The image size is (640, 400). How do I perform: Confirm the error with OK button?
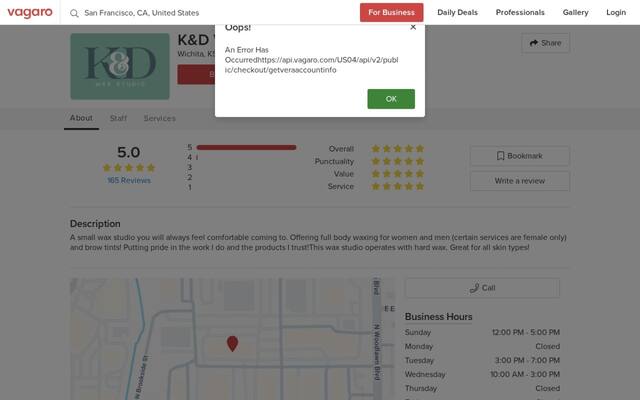(x=391, y=99)
